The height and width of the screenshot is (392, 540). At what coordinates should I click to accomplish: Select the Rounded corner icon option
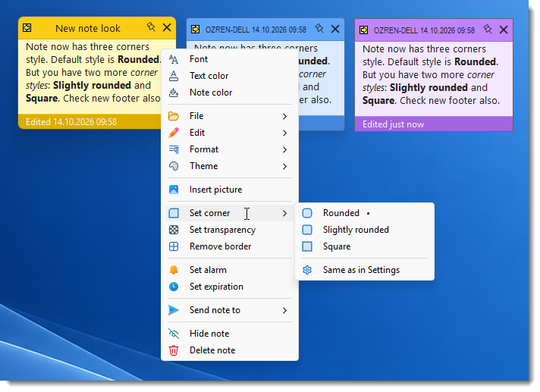[307, 213]
